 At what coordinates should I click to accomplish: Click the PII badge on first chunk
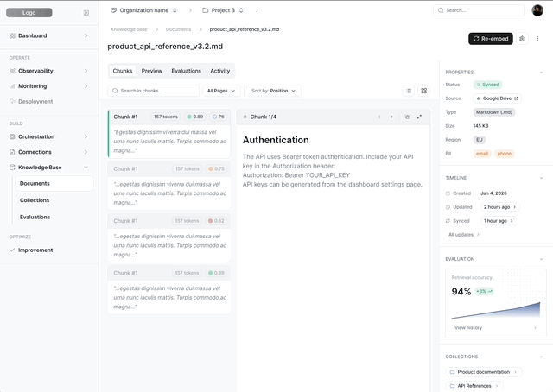coord(219,117)
